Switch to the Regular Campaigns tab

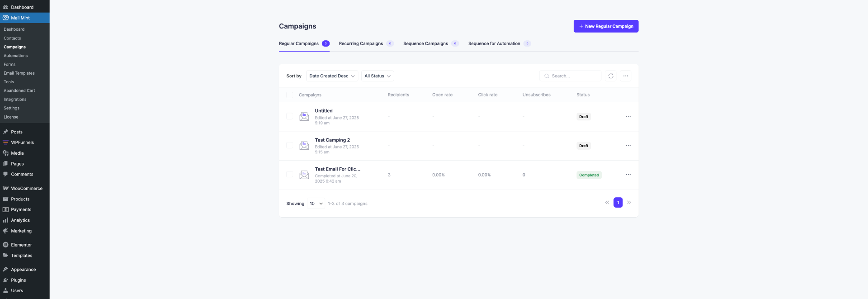click(x=304, y=44)
